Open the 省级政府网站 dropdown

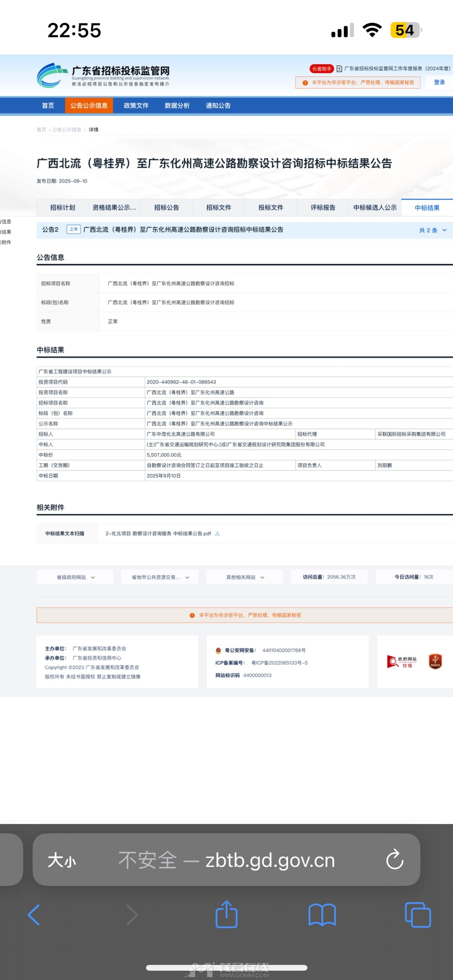tap(75, 577)
